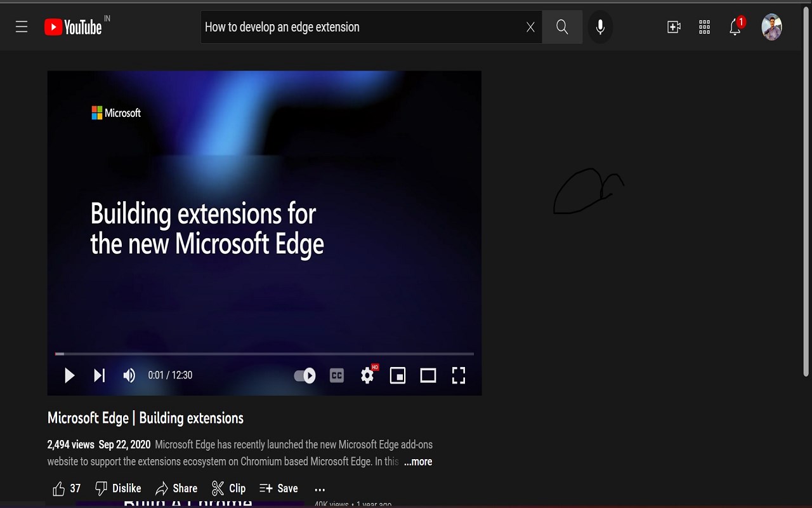Switch to miniplayer mode
The width and height of the screenshot is (812, 508).
click(x=398, y=375)
